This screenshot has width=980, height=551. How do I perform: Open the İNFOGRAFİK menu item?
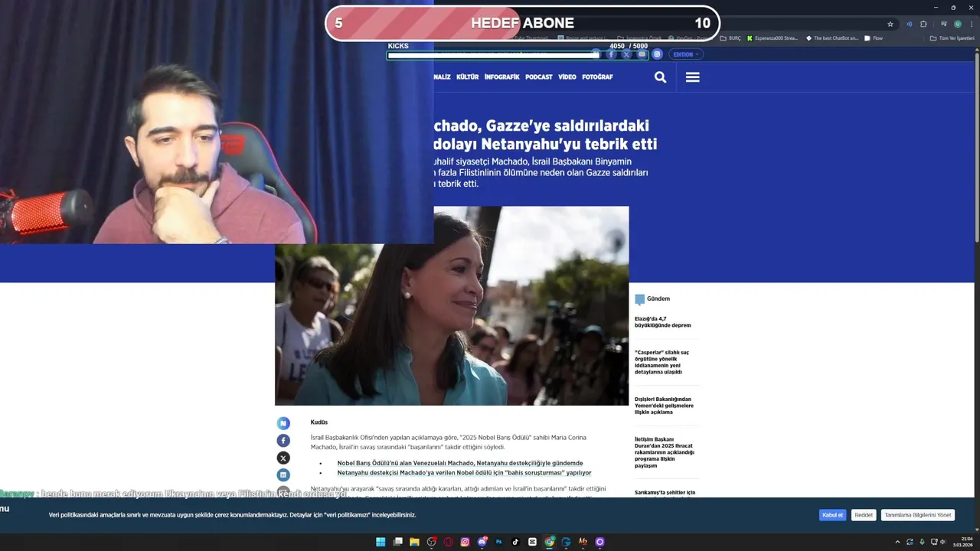tap(501, 77)
